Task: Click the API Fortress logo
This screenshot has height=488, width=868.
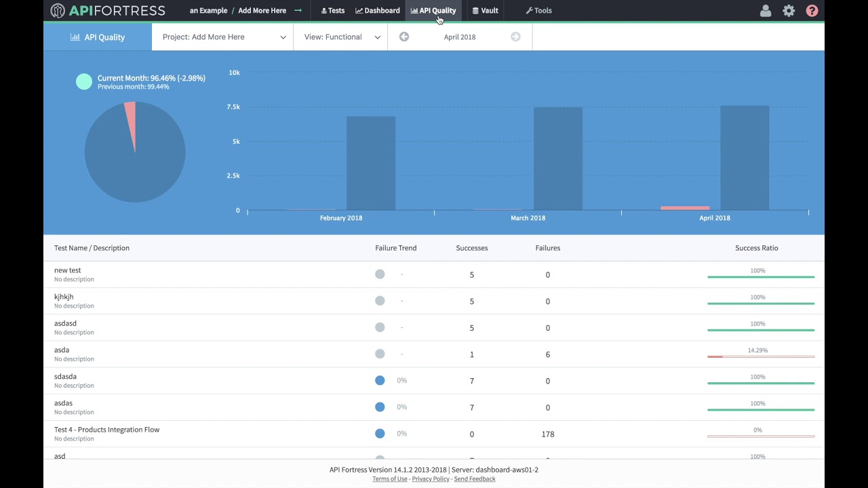Action: (x=107, y=10)
